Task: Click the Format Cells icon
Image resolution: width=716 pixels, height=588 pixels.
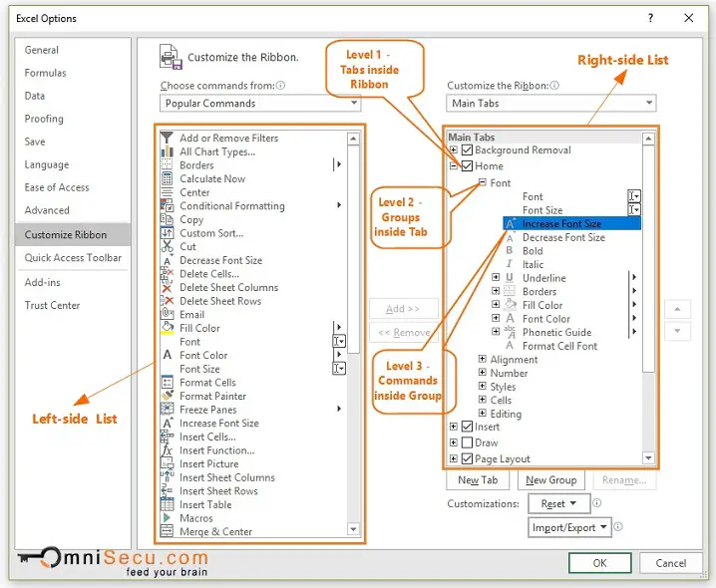Action: coord(167,382)
